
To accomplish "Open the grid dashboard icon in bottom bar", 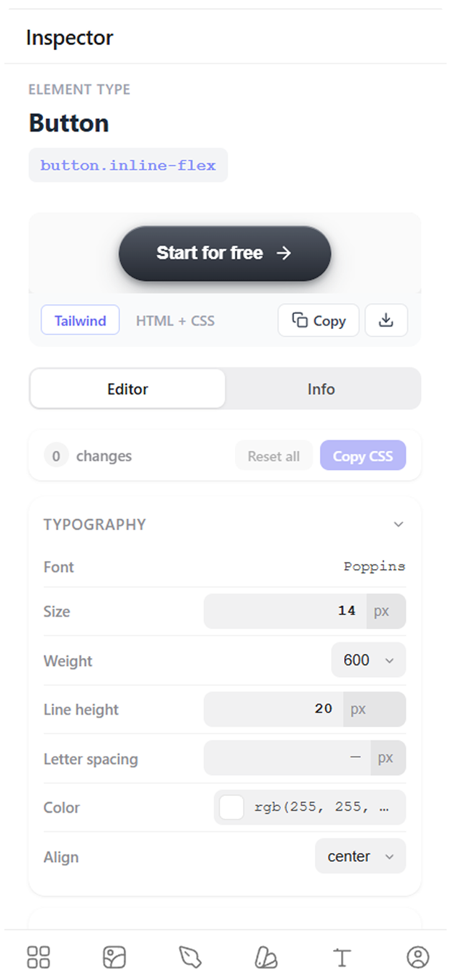I will tap(38, 957).
